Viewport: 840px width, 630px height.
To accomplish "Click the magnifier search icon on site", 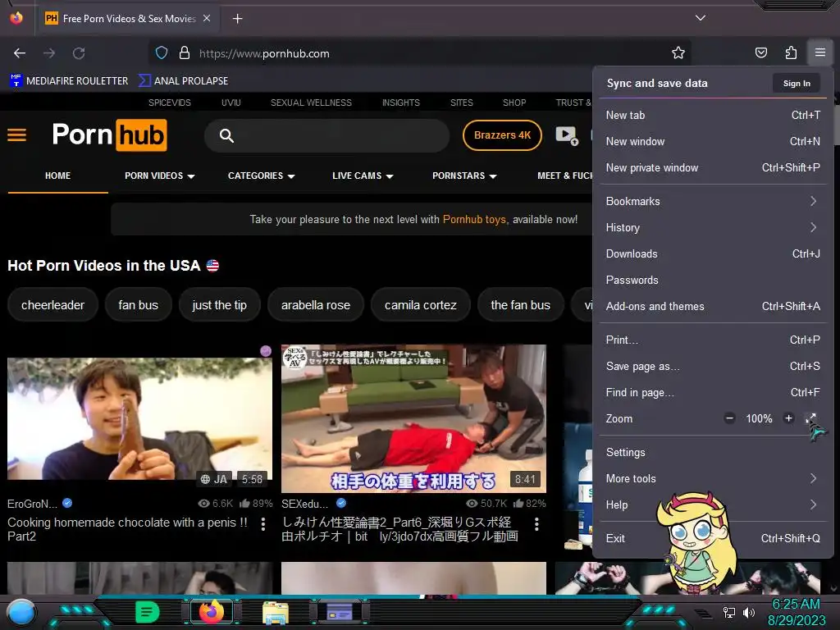I will 226,135.
